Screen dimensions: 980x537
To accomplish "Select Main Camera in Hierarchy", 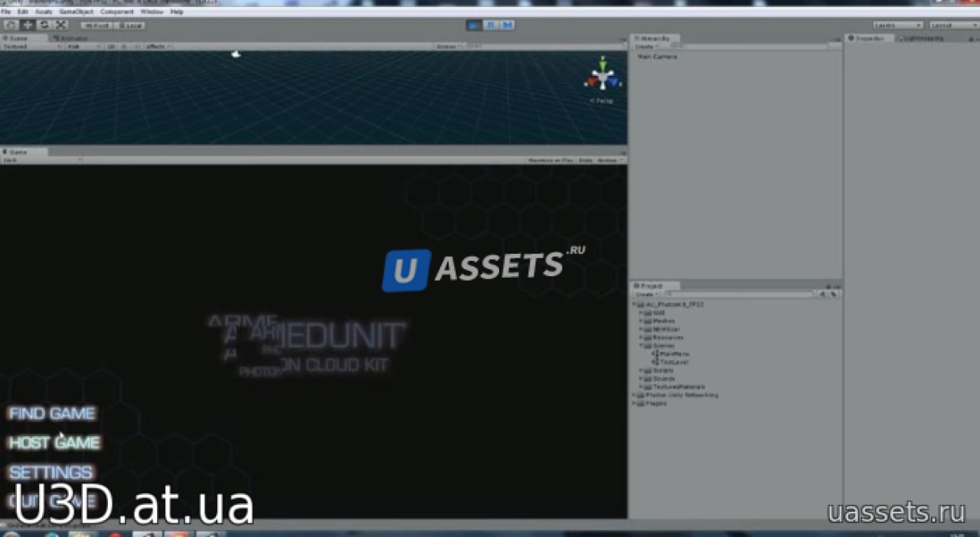I will 656,57.
